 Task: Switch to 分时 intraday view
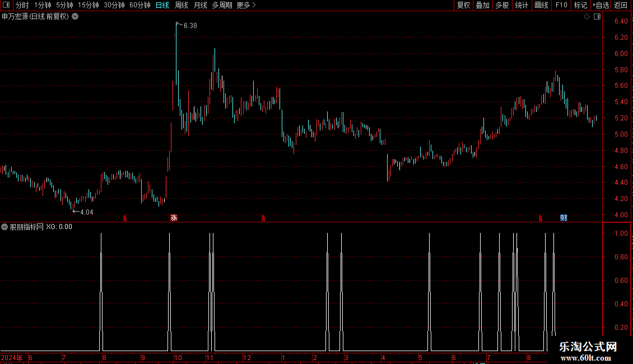coord(22,5)
